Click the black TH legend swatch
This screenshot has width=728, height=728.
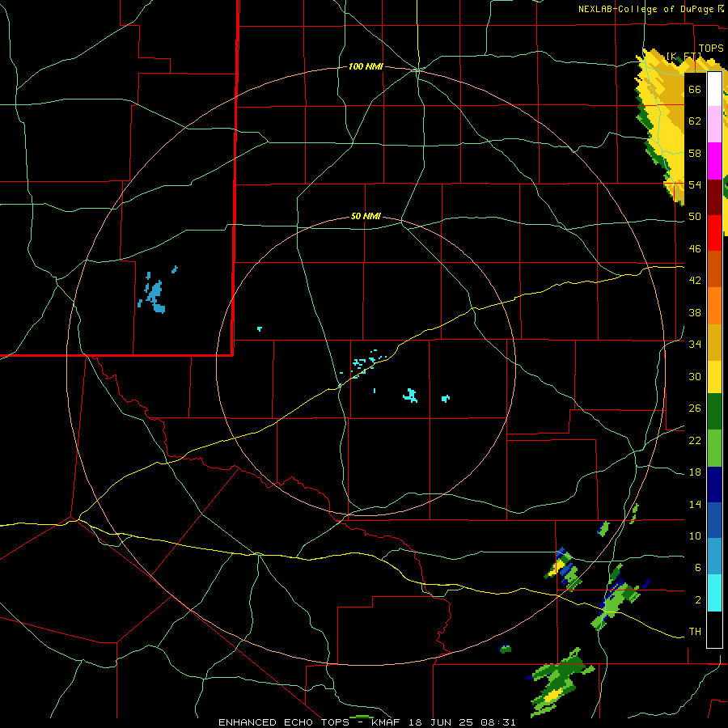coord(714,629)
